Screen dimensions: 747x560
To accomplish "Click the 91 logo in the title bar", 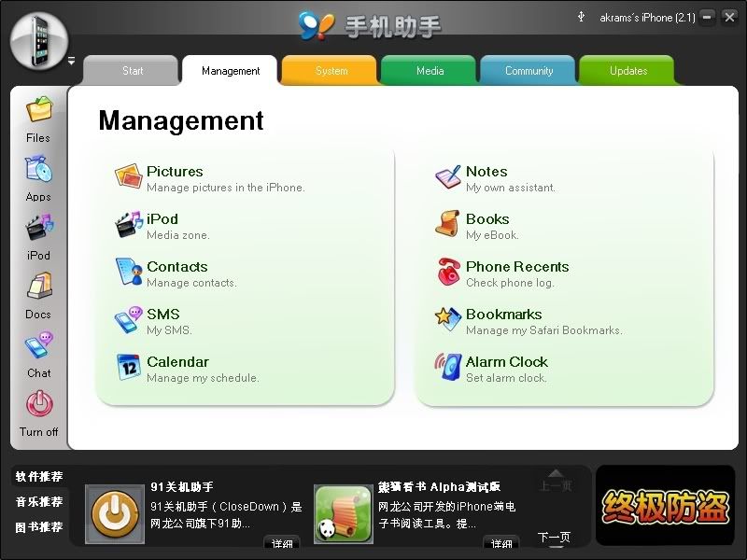I will [x=317, y=25].
